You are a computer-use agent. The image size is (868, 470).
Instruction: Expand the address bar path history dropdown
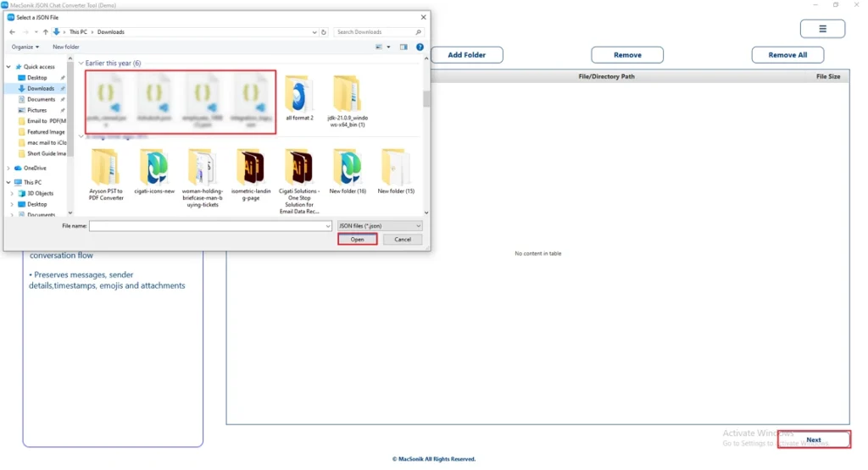(x=314, y=32)
